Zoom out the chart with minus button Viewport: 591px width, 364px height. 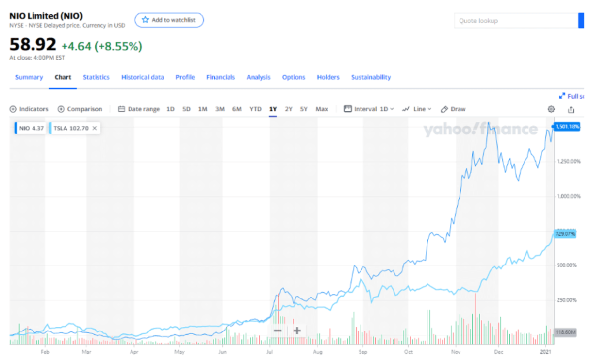click(x=277, y=331)
